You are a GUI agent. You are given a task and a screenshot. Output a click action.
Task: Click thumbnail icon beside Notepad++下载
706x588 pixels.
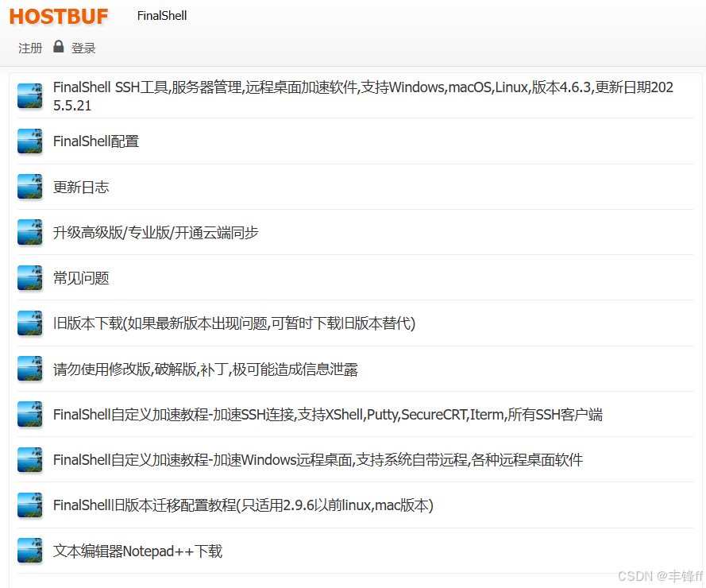(30, 551)
